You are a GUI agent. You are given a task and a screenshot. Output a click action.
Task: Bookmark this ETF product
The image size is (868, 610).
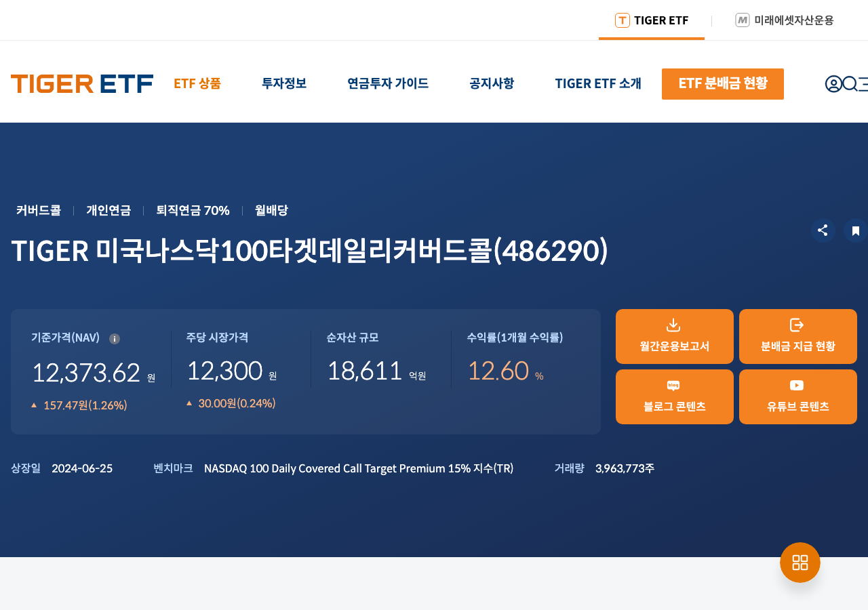(856, 230)
